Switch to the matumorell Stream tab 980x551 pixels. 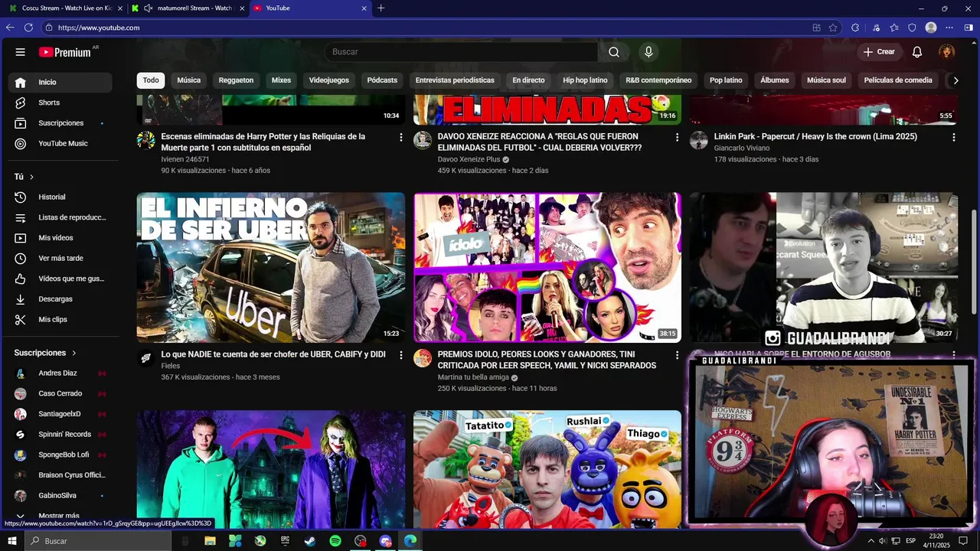coord(187,8)
